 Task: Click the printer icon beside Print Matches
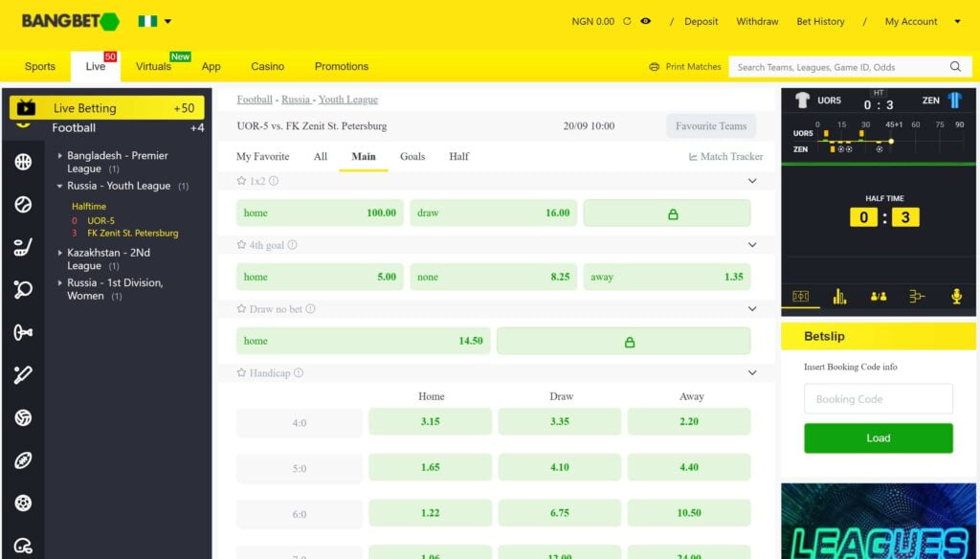[x=654, y=67]
